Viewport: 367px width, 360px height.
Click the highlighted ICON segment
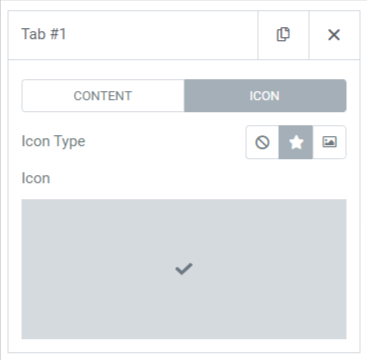265,96
